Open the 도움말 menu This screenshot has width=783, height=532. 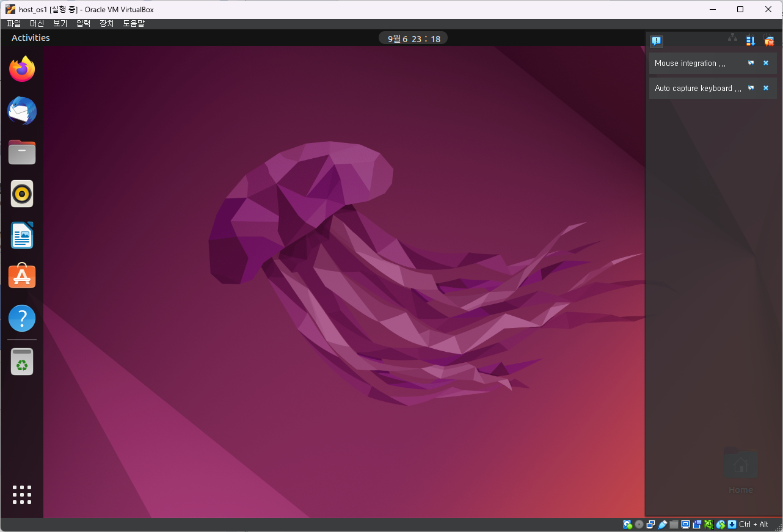[x=134, y=24]
